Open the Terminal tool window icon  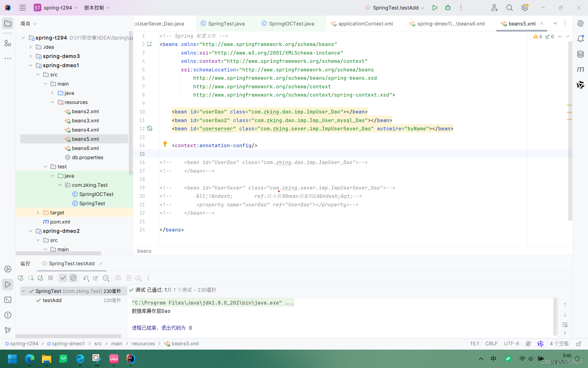[8, 300]
